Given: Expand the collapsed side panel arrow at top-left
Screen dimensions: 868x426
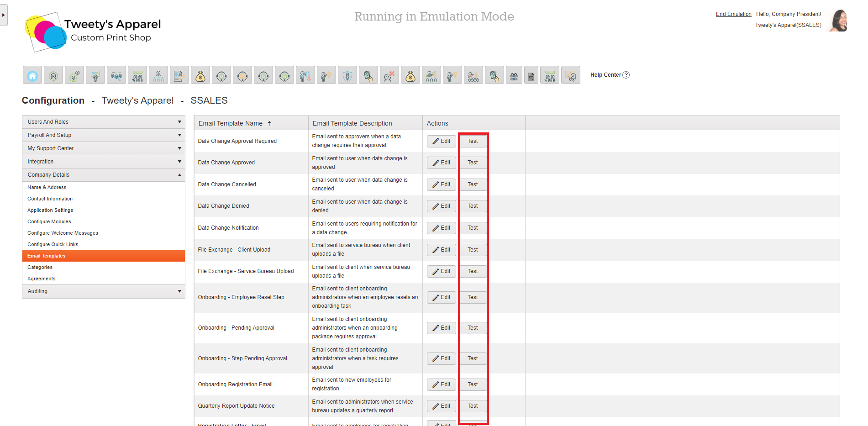Looking at the screenshot, I should (x=4, y=15).
